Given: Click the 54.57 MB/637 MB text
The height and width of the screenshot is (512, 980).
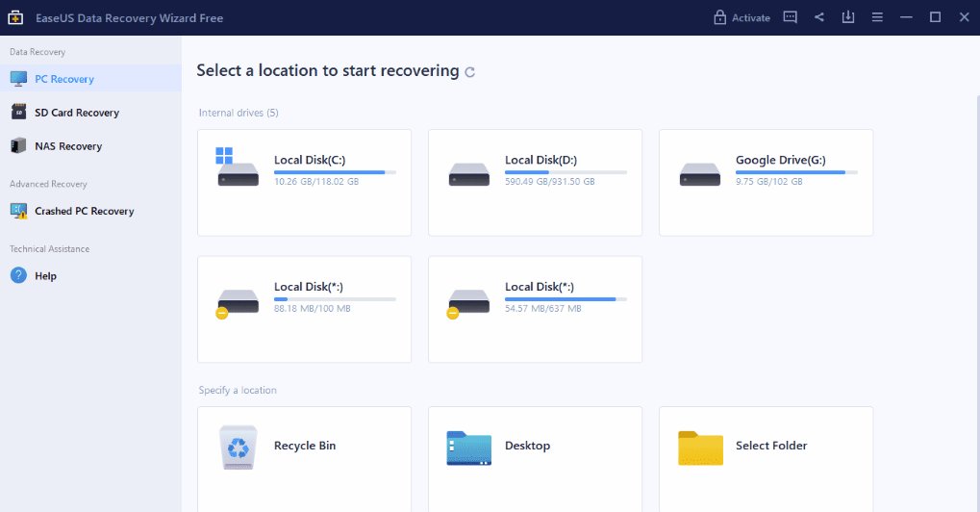Looking at the screenshot, I should [x=543, y=308].
